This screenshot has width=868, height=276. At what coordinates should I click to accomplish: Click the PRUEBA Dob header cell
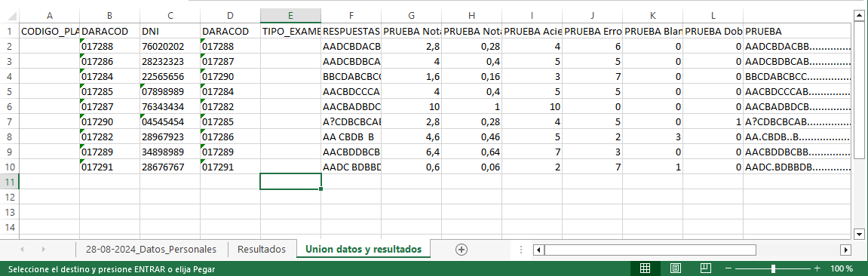(713, 32)
